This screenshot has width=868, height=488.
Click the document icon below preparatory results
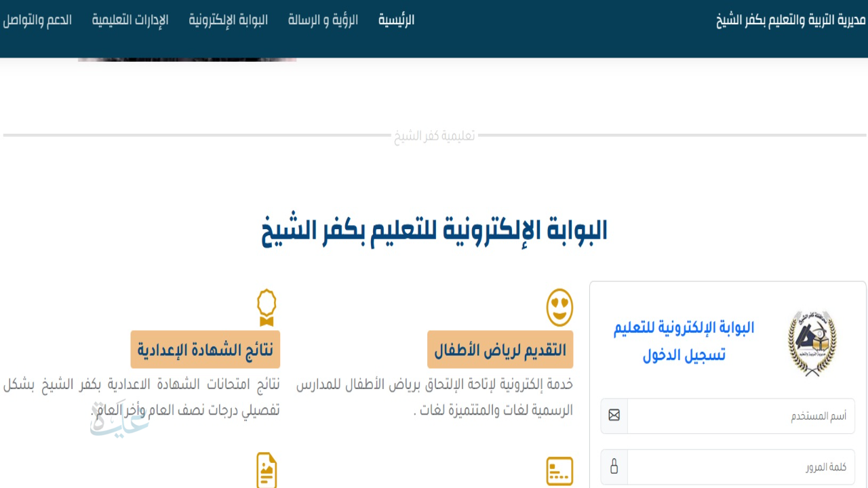[x=267, y=470]
